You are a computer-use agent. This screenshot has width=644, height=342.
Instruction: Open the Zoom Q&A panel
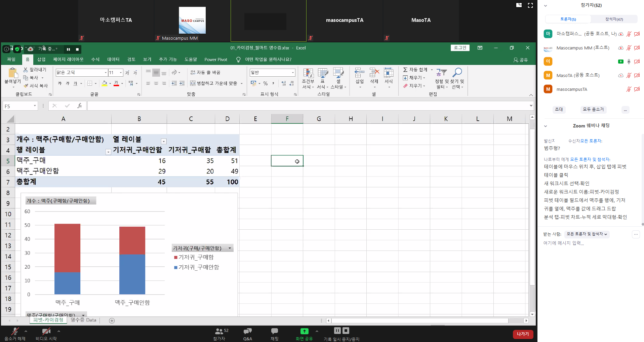click(248, 334)
